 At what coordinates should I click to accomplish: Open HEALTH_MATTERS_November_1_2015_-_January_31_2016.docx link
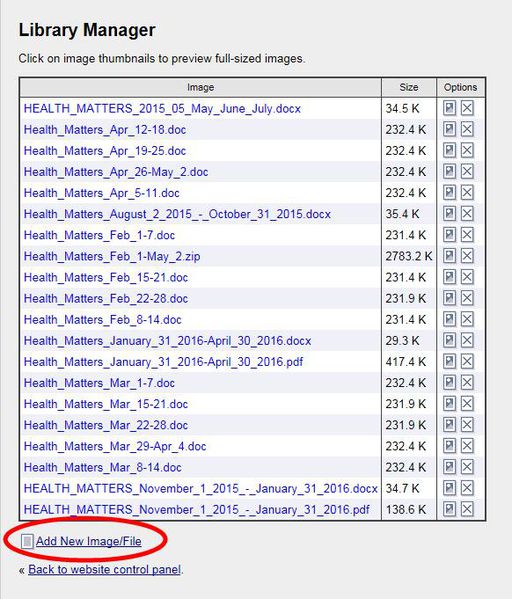201,488
